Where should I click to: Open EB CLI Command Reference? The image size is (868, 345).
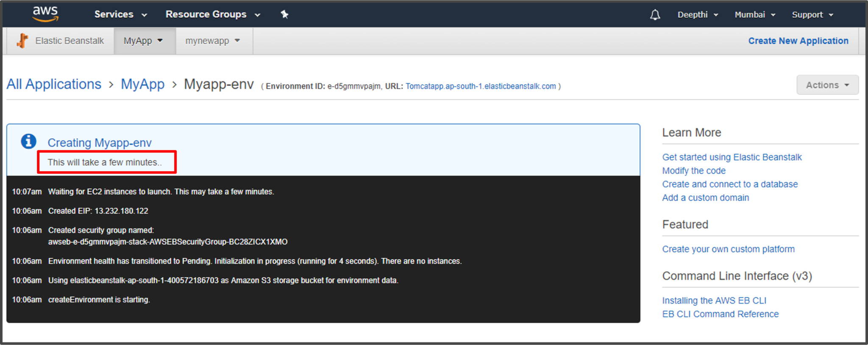tap(720, 314)
